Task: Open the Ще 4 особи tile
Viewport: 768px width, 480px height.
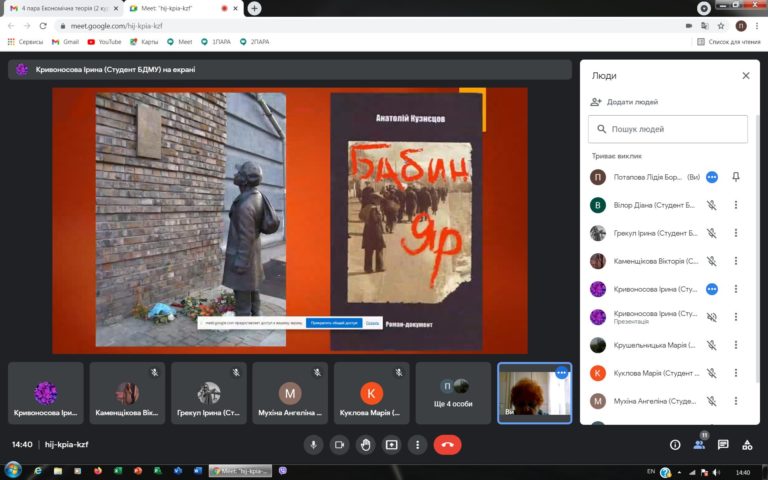Action: click(x=453, y=393)
